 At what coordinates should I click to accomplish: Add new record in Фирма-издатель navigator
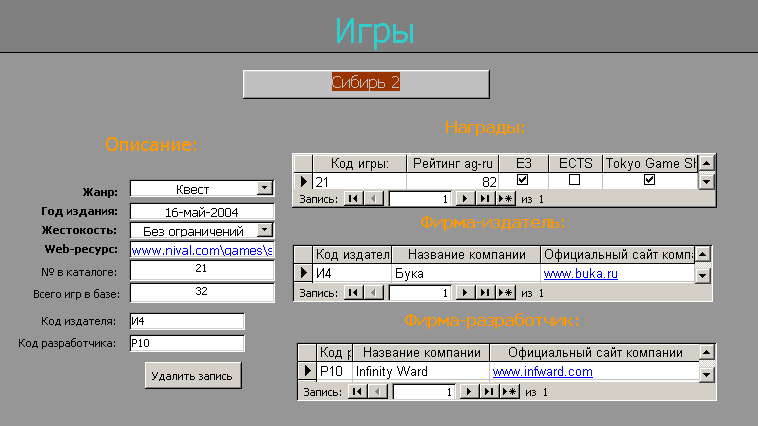pyautogui.click(x=506, y=293)
